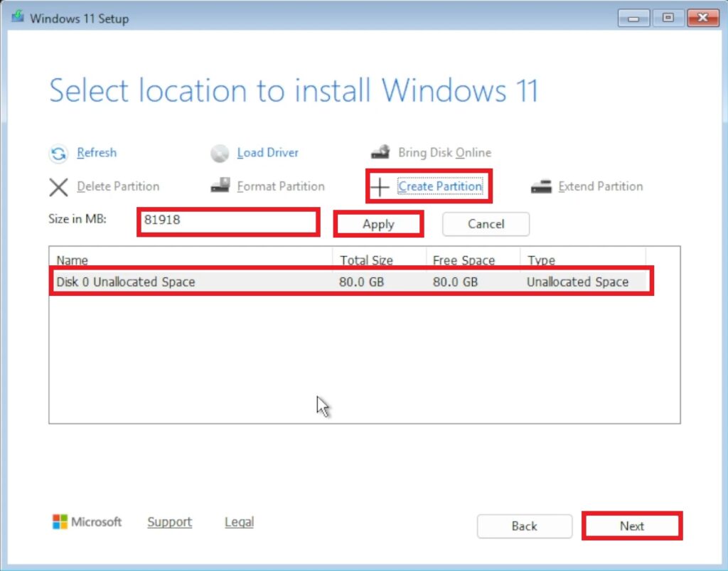Click into the Size in MB field

227,221
